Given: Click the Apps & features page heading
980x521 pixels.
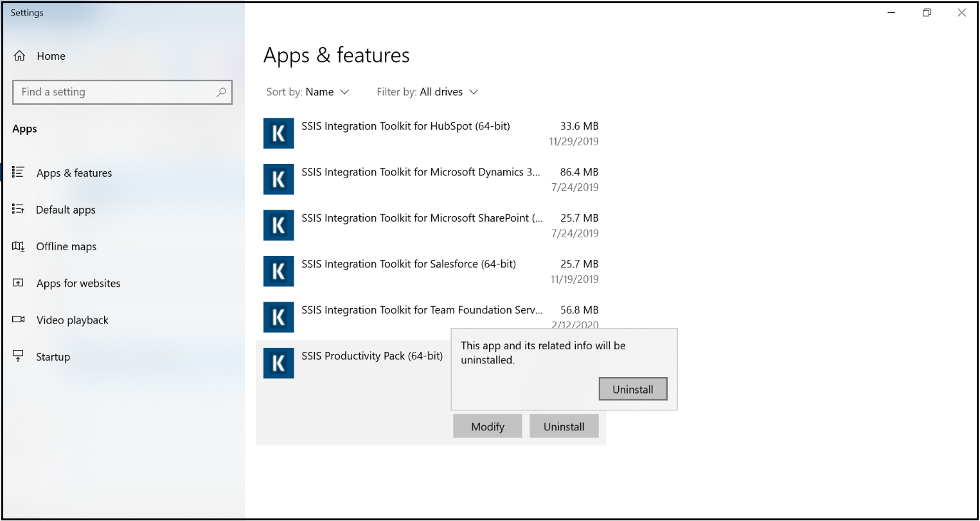Looking at the screenshot, I should 337,56.
